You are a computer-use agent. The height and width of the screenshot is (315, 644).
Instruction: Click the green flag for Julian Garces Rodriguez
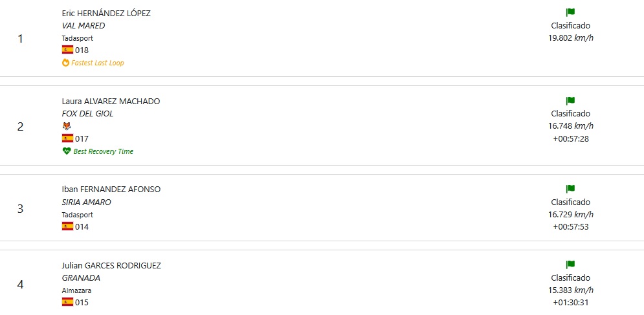coord(570,265)
